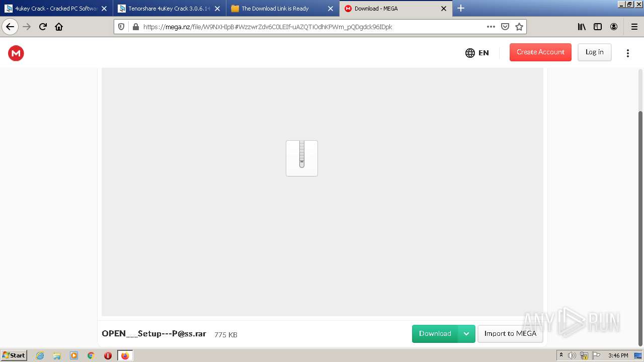Launch Chrome from the taskbar
Viewport: 644px width, 362px height.
(x=91, y=355)
